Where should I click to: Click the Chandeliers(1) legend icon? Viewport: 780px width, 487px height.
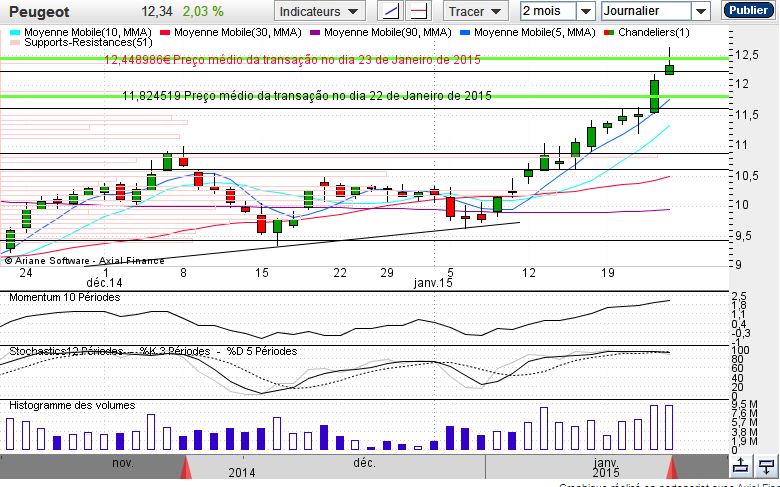tap(609, 33)
